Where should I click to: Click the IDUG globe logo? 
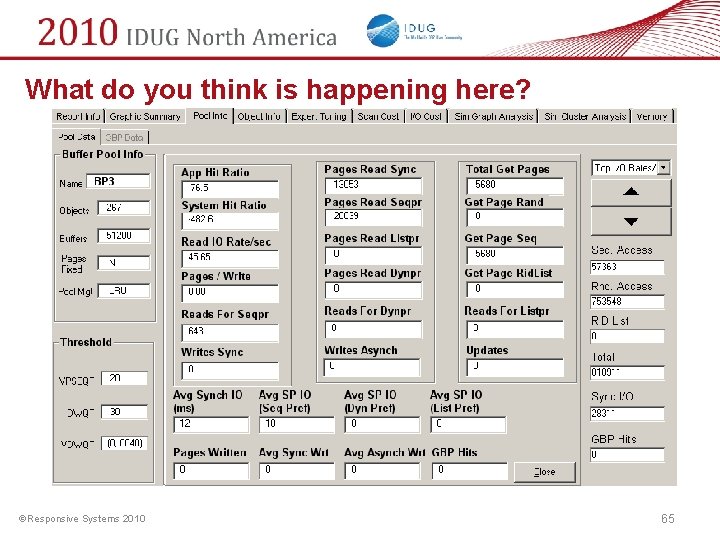point(382,31)
